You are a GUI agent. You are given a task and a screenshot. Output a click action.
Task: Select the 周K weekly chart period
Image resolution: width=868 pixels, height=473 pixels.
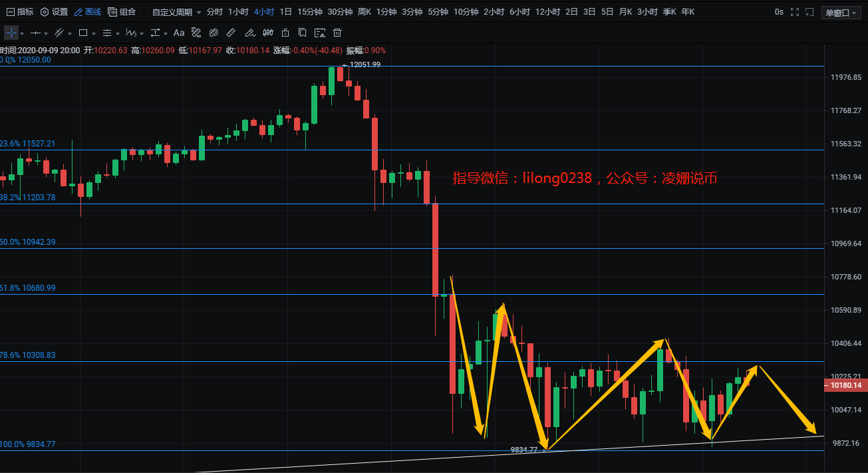pyautogui.click(x=364, y=12)
